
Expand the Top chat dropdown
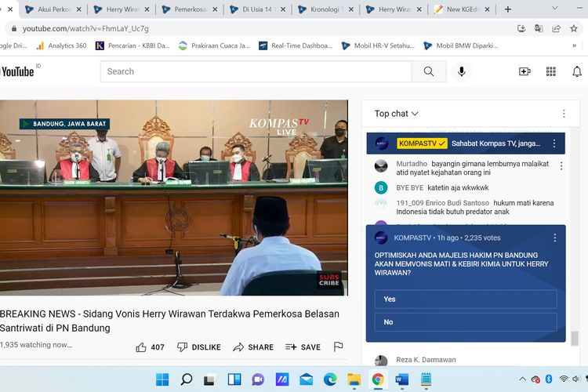tap(396, 114)
